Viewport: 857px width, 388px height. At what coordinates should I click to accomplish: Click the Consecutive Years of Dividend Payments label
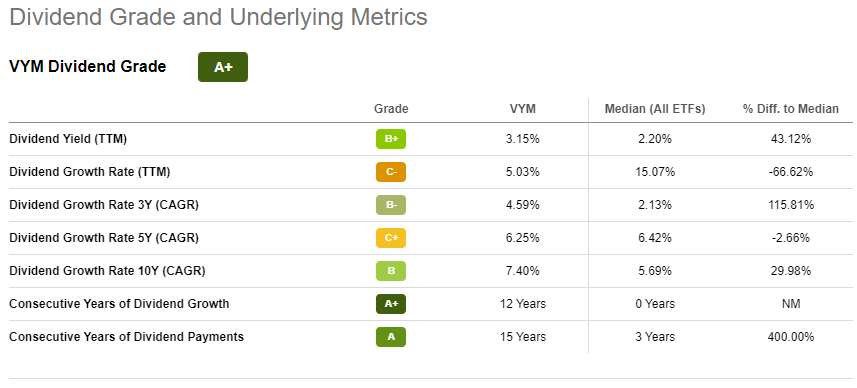point(126,337)
